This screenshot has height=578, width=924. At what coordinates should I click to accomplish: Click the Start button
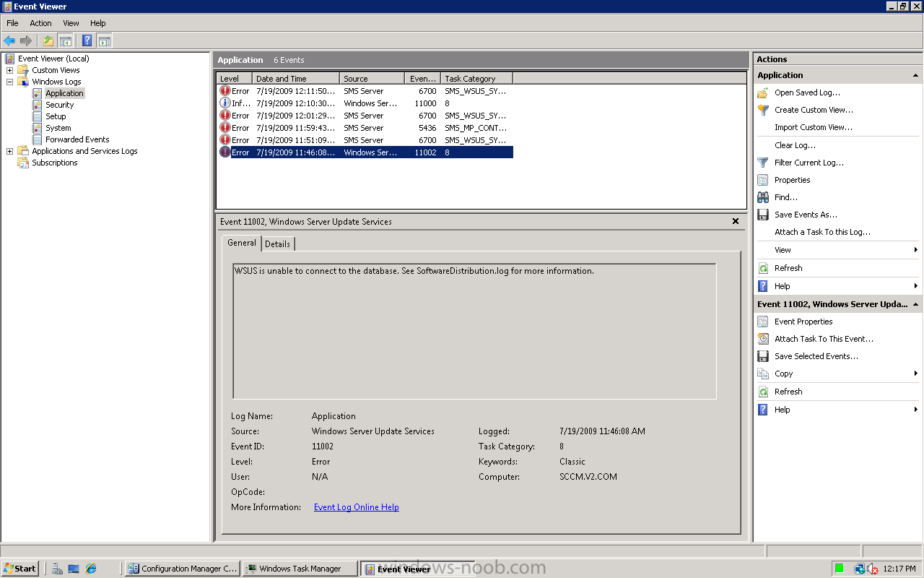pos(20,569)
